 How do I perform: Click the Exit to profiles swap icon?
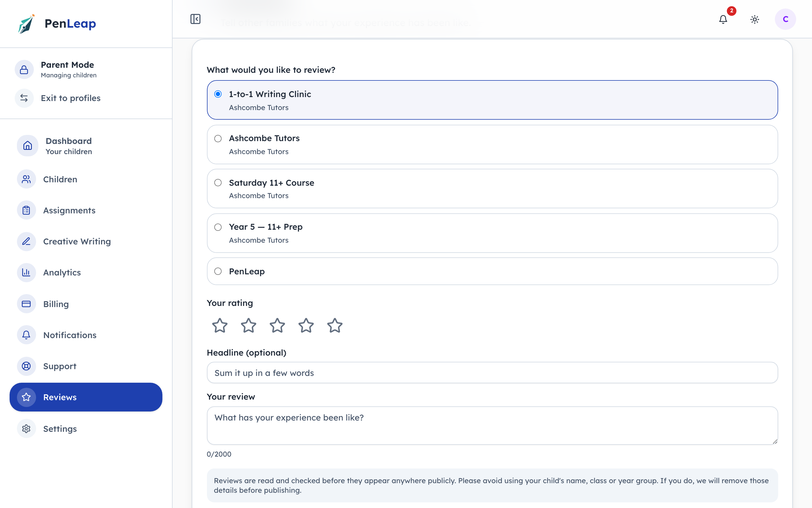(x=24, y=98)
